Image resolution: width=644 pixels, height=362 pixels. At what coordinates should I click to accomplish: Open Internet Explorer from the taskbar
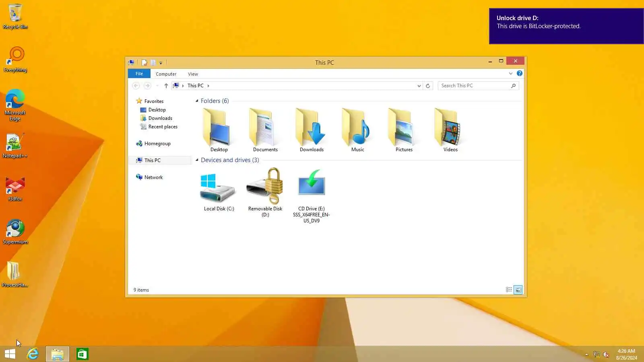pos(33,354)
